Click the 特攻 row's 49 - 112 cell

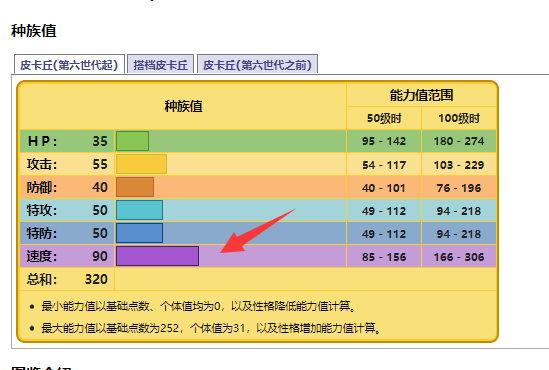384,211
